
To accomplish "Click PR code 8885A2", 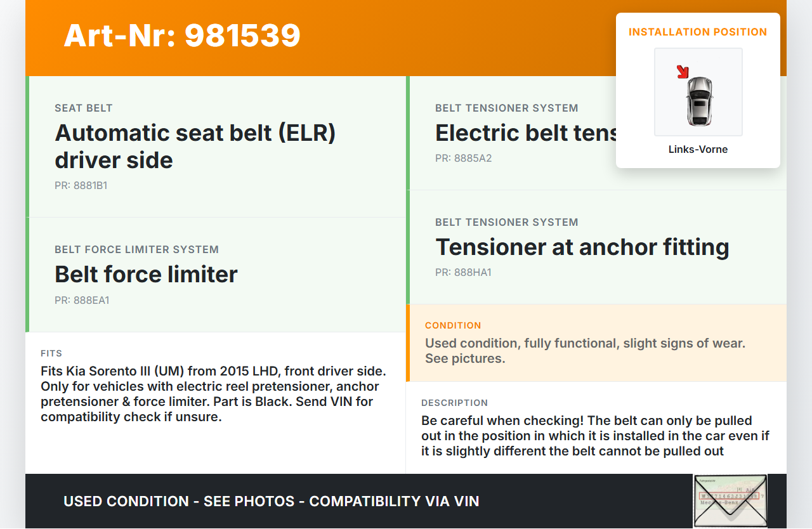I will pyautogui.click(x=463, y=159).
